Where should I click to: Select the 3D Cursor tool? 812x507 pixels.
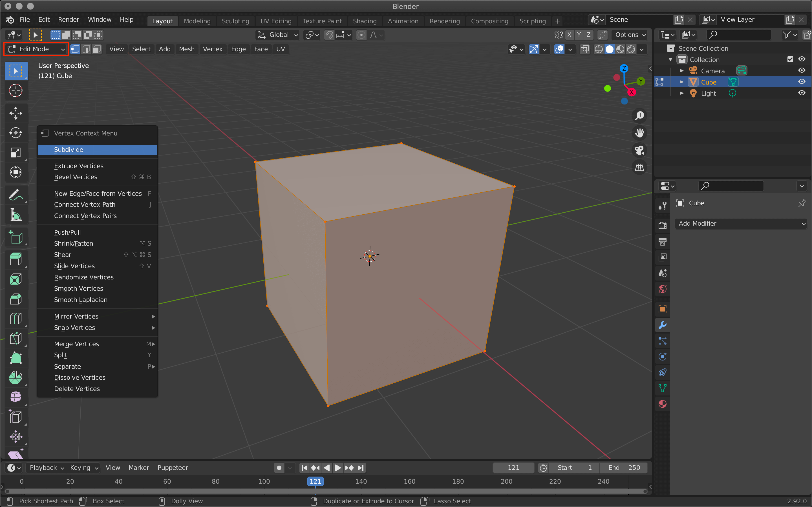16,90
